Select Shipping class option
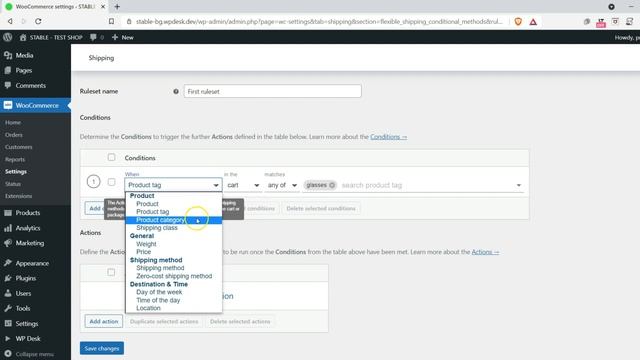Screen dimensions: 640x360 (157, 228)
